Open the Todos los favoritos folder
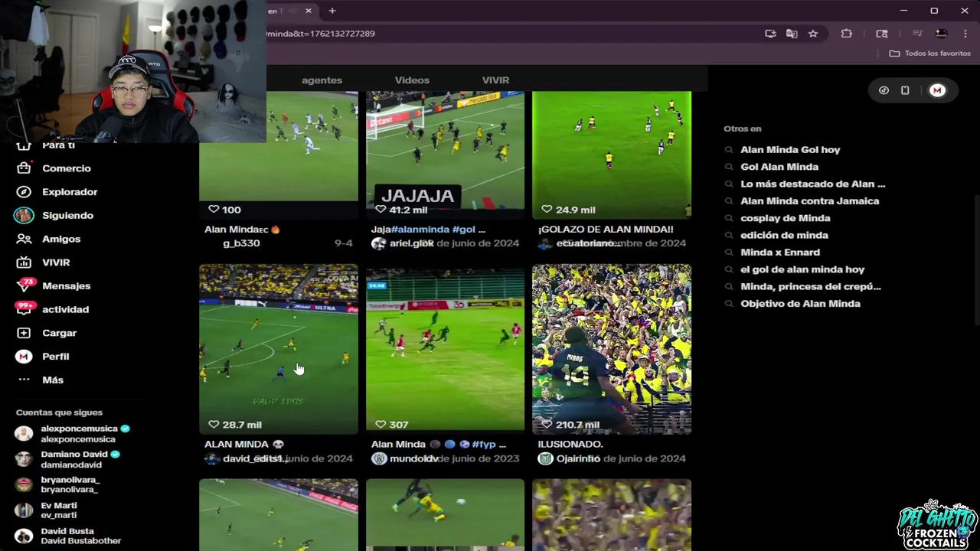This screenshot has width=980, height=551. click(929, 54)
